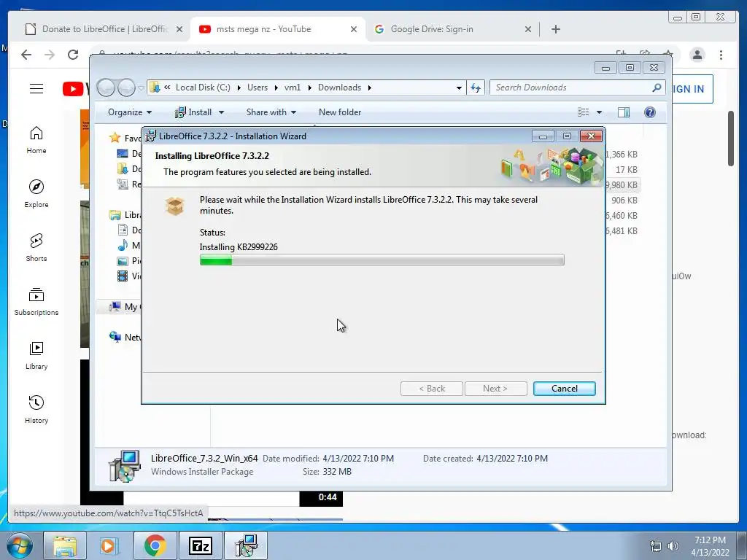The image size is (747, 560).
Task: Open Explorer recent pages dropdown arrow
Action: (141, 88)
